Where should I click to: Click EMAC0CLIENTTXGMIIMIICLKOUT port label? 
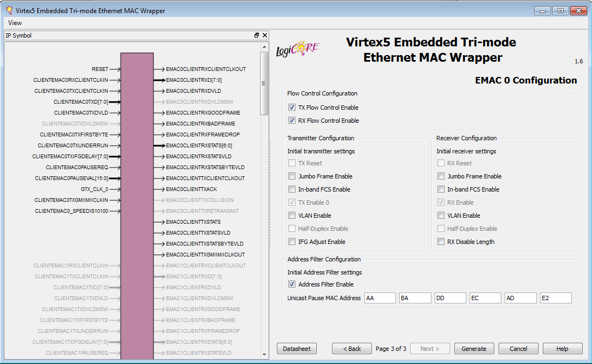coord(205,255)
